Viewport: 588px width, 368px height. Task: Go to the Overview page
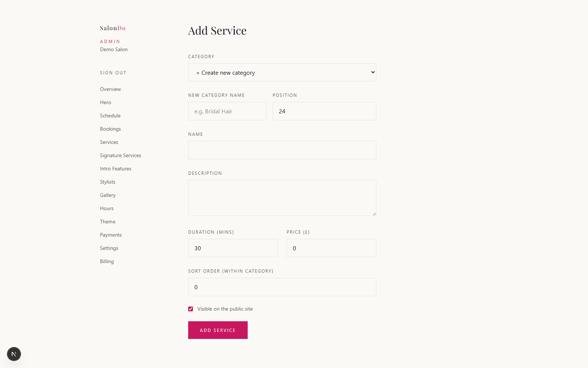110,89
